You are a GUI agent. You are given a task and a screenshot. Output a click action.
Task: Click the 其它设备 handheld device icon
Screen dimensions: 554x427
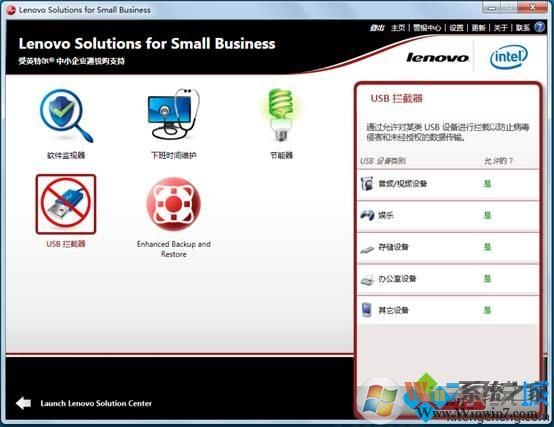click(367, 310)
